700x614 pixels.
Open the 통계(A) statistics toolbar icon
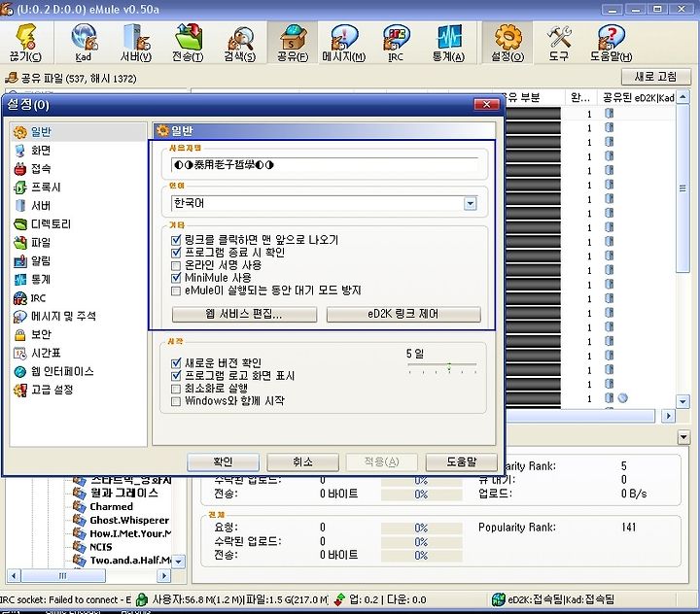coord(448,43)
